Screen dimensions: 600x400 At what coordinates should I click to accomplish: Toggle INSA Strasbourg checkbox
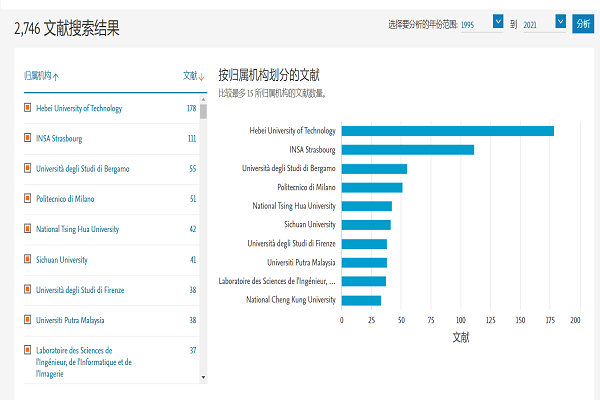click(28, 137)
